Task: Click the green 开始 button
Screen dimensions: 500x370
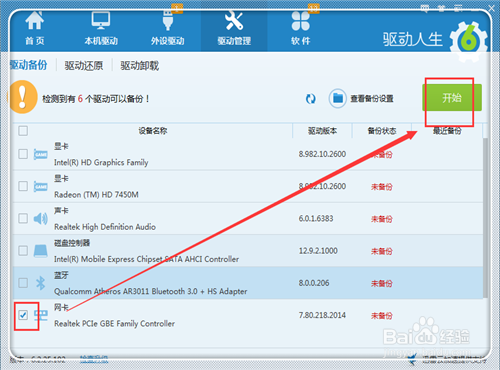Action: click(452, 98)
